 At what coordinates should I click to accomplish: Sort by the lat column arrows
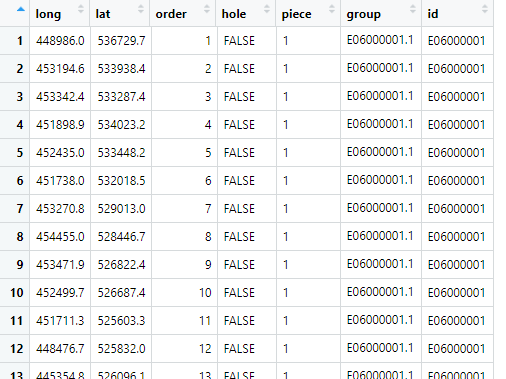click(x=141, y=9)
